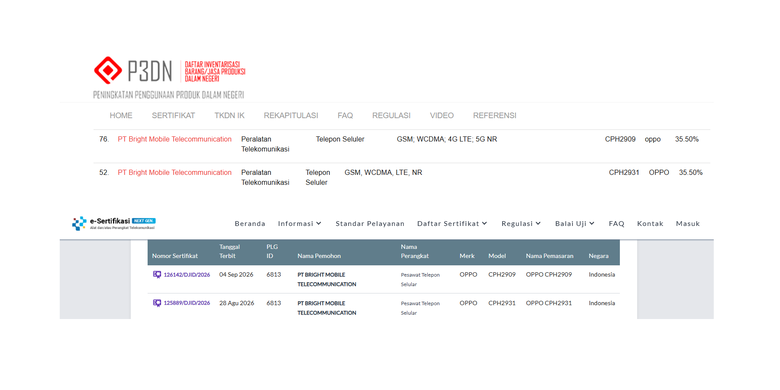Open the VIDEO menu item
The image size is (780, 390).
tap(442, 115)
